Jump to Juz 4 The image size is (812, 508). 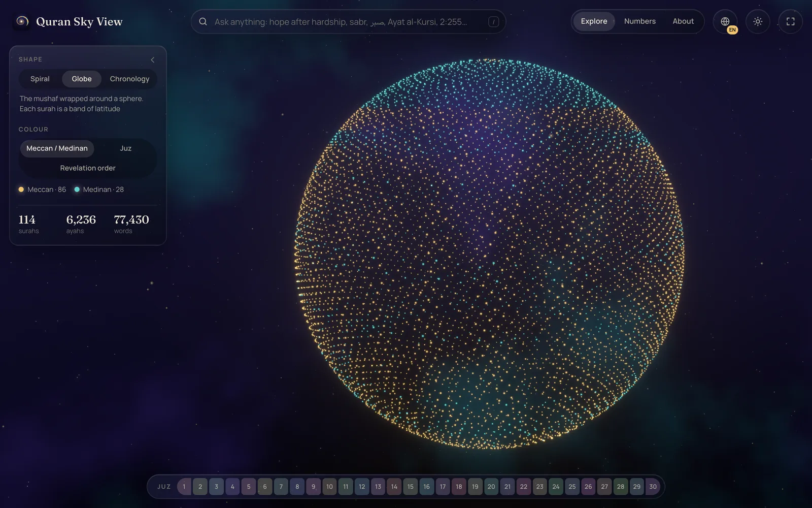point(232,487)
